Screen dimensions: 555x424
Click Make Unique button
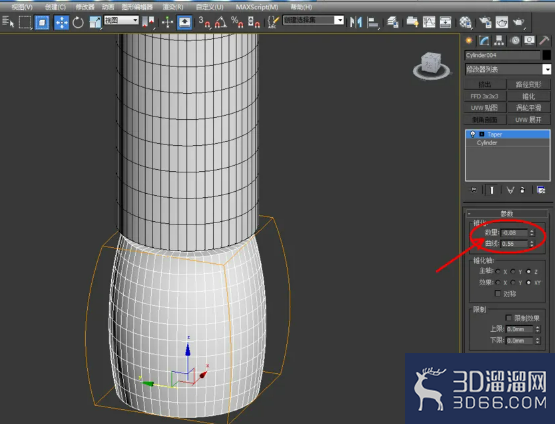click(x=510, y=190)
